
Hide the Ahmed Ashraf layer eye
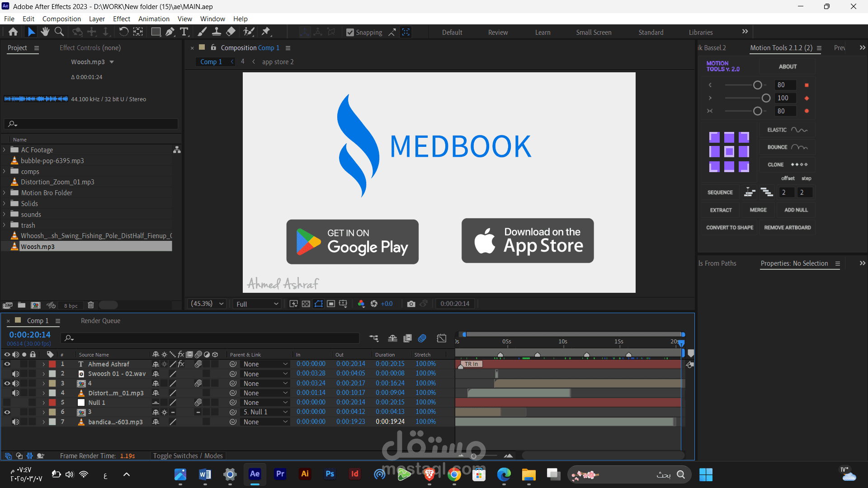coord(7,364)
